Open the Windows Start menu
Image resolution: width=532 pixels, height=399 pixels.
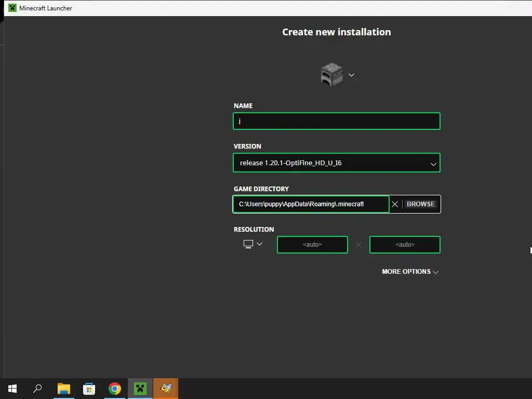[x=12, y=389]
